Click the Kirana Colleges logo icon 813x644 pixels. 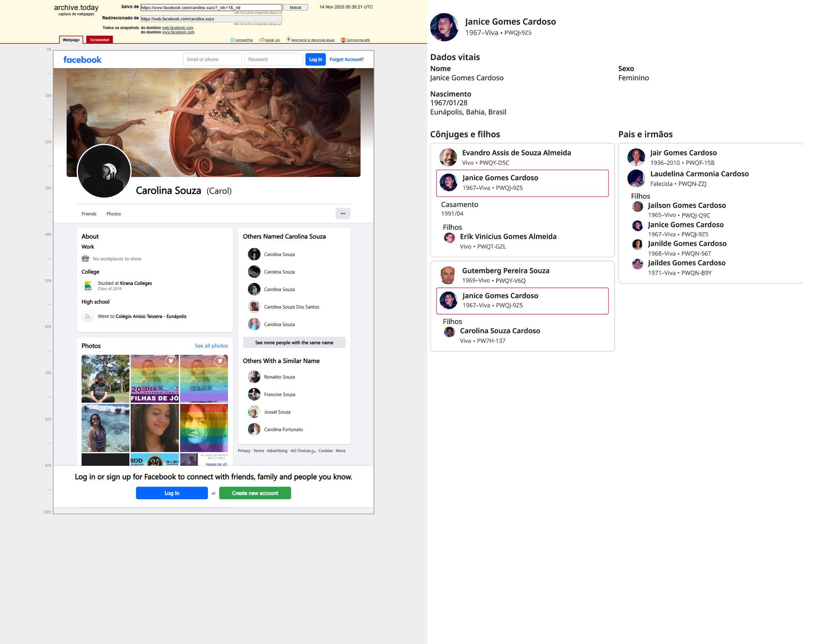coord(88,285)
